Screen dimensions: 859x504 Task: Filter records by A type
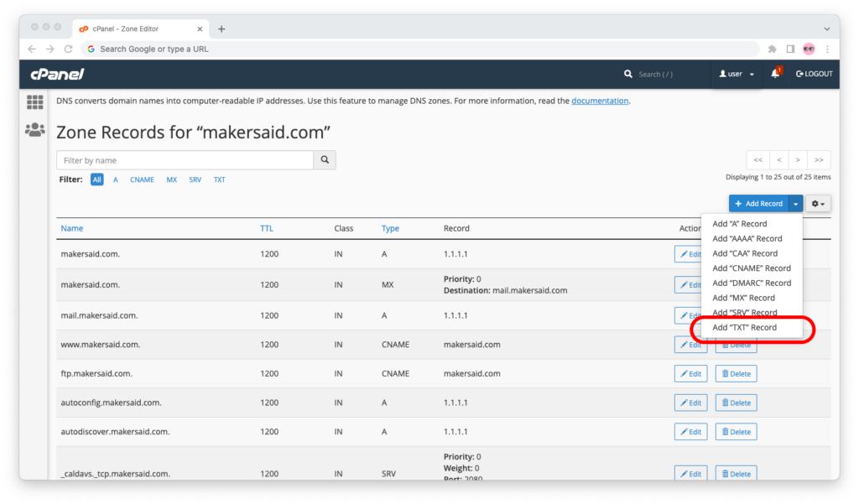coord(116,179)
